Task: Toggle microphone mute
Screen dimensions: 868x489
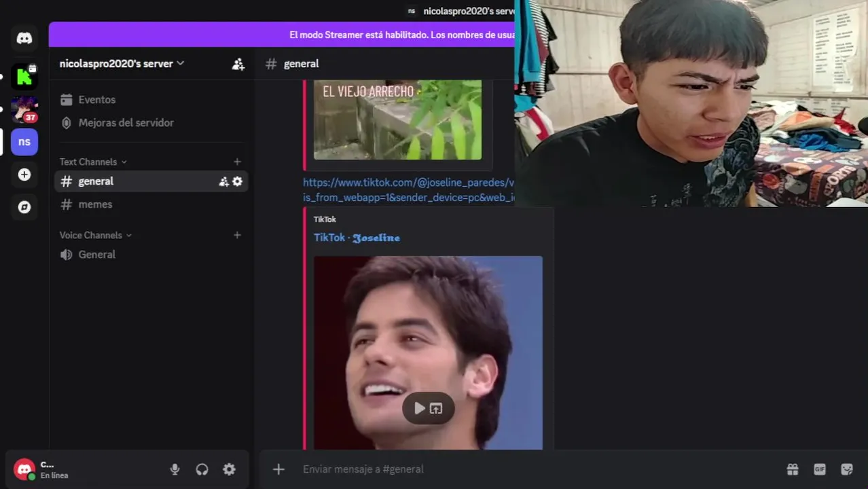Action: 175,469
